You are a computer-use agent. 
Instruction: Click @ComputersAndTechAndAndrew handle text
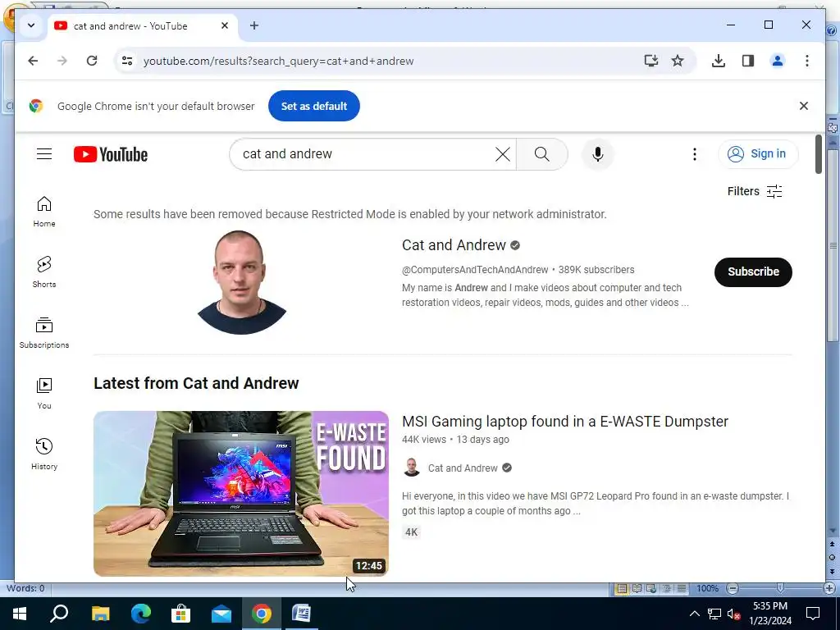point(475,269)
